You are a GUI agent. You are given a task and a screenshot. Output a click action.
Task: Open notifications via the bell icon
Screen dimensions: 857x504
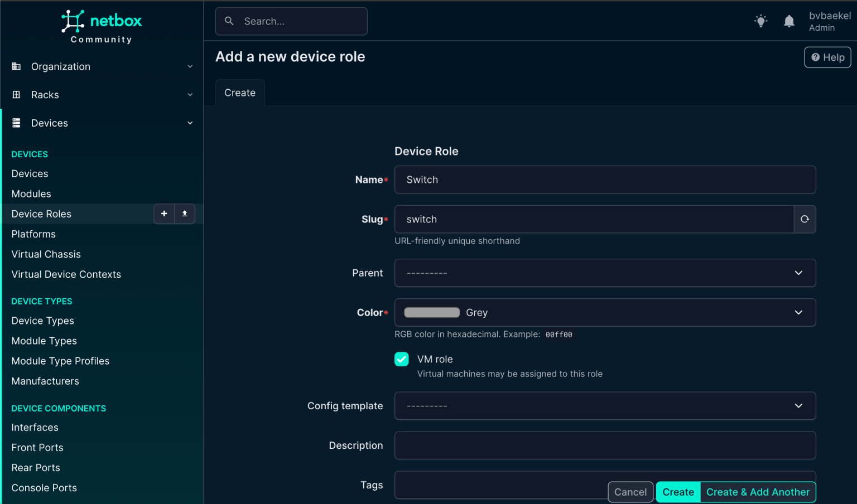point(789,21)
